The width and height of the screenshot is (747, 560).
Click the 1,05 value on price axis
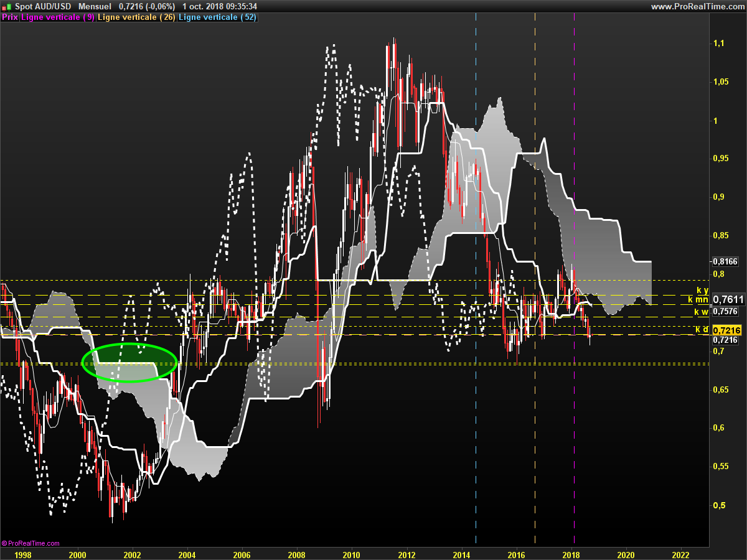coord(721,82)
